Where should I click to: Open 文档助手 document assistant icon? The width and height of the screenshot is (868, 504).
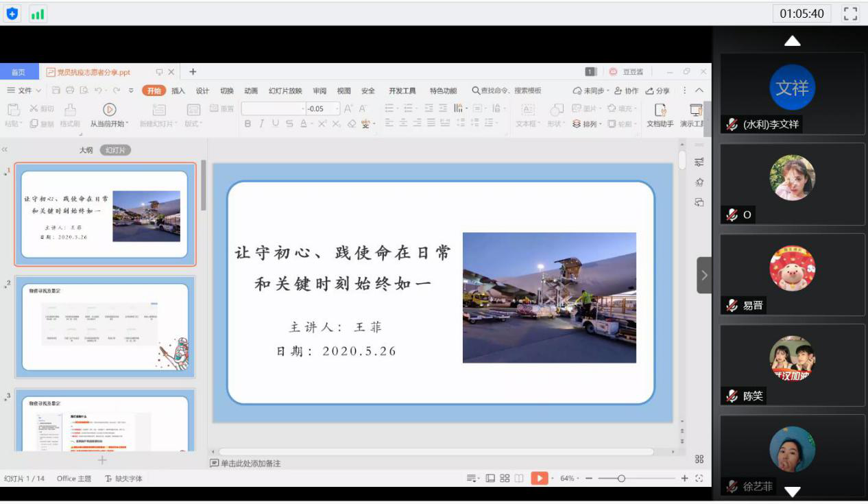tap(660, 110)
